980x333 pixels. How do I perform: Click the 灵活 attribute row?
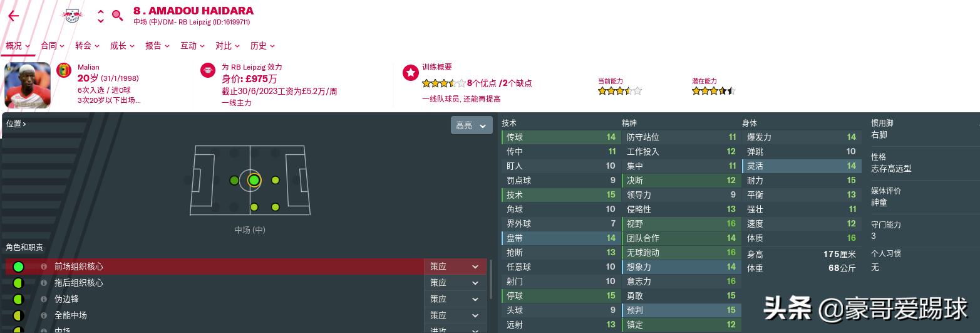click(801, 166)
